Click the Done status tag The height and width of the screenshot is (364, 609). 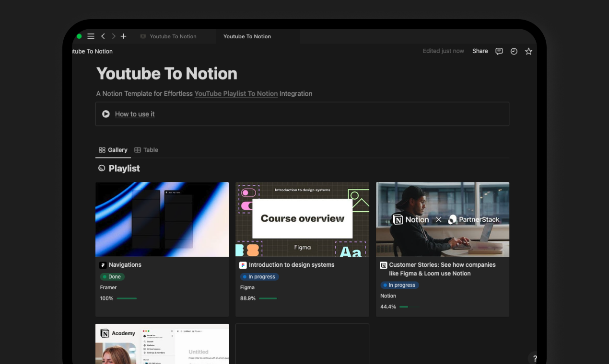tap(112, 277)
